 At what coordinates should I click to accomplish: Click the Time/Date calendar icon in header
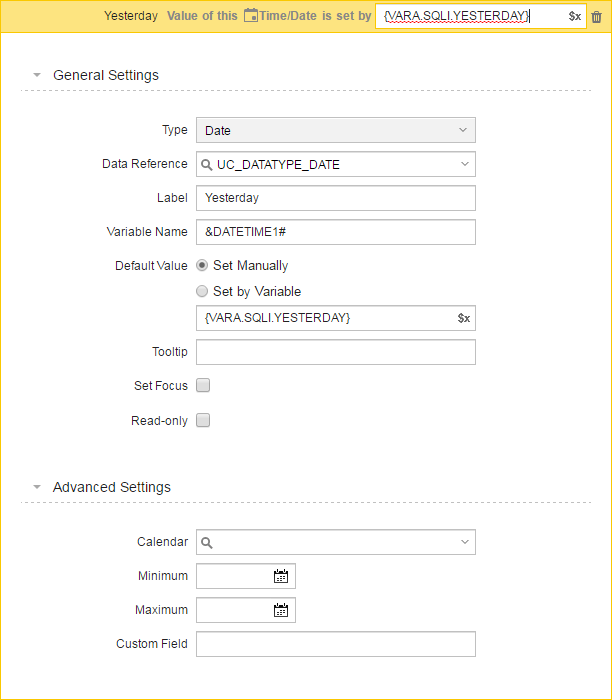[x=251, y=16]
